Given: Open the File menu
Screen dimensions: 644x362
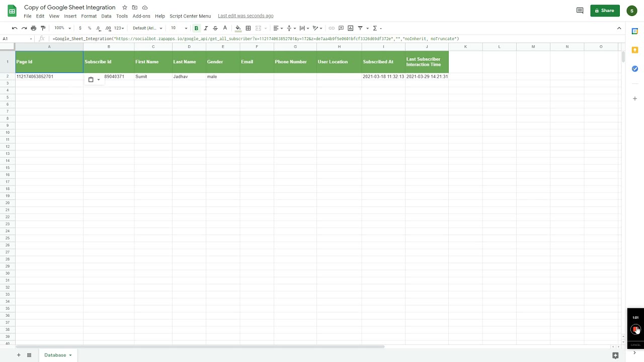Looking at the screenshot, I should (28, 16).
